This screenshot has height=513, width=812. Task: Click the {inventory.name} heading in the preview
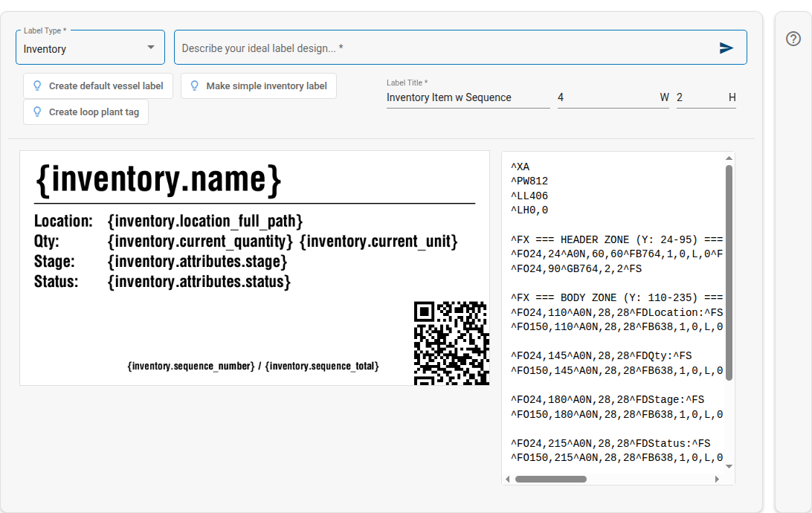point(158,180)
